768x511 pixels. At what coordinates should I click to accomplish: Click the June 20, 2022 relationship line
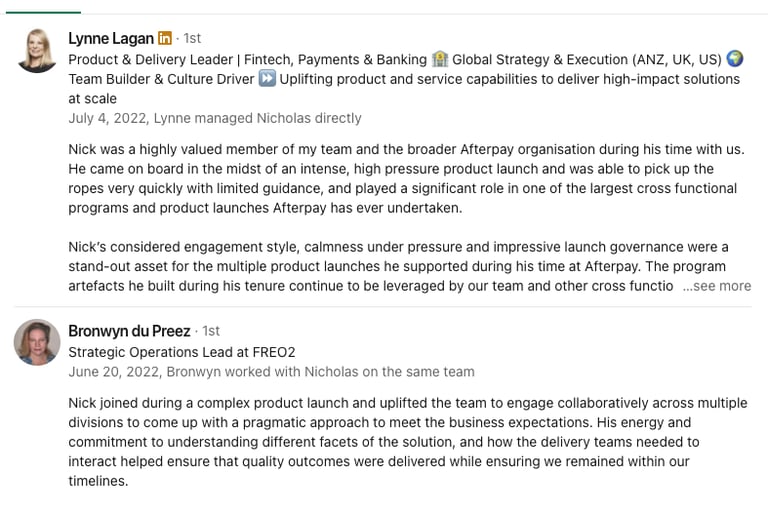pyautogui.click(x=271, y=372)
